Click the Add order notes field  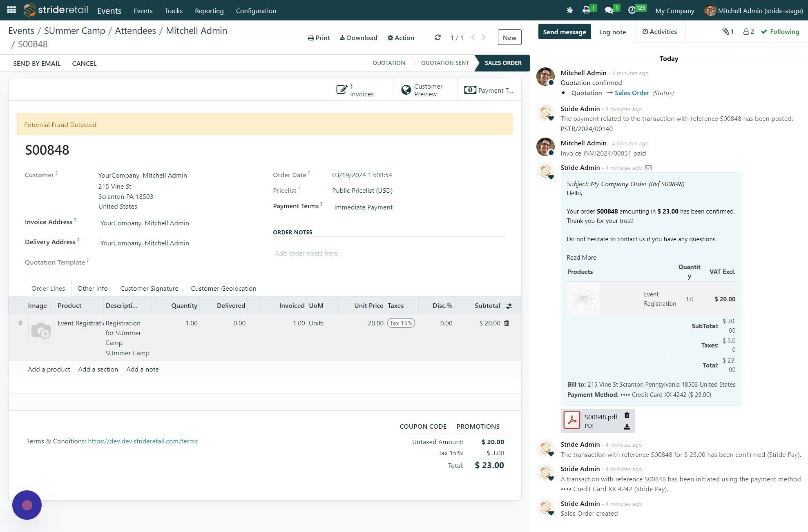(306, 253)
